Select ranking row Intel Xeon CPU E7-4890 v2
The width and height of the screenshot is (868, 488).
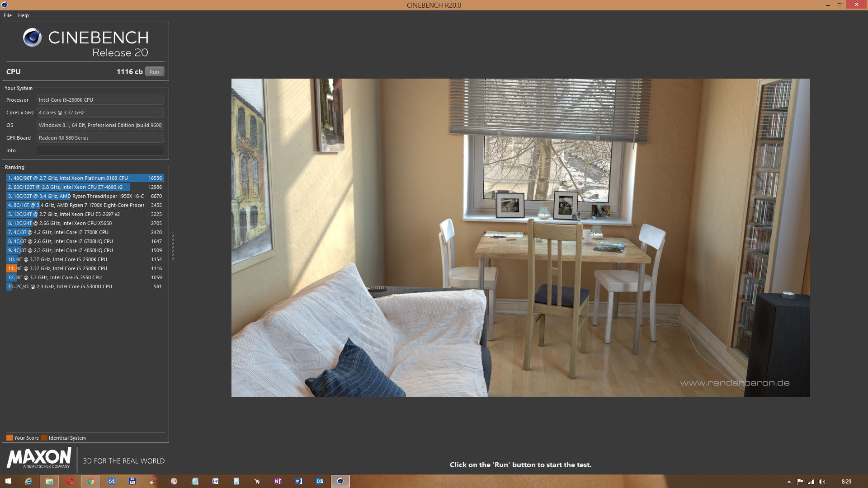(x=85, y=187)
